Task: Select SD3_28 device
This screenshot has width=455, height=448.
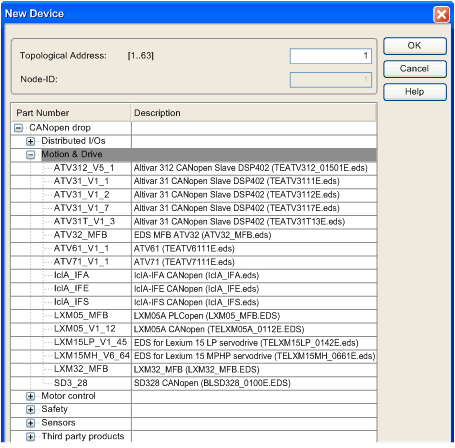Action: coord(71,383)
